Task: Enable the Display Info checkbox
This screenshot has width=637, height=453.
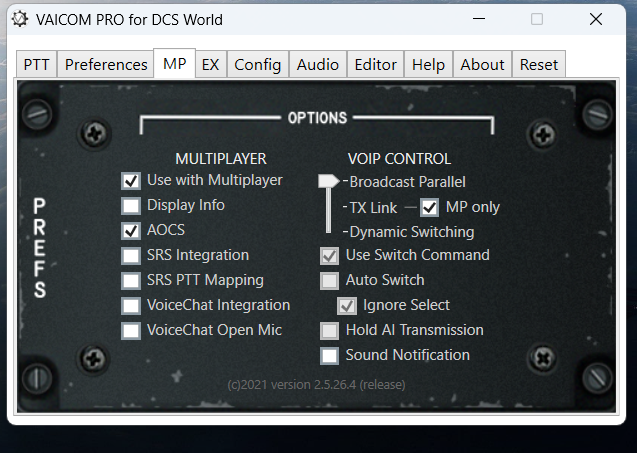Action: (131, 206)
